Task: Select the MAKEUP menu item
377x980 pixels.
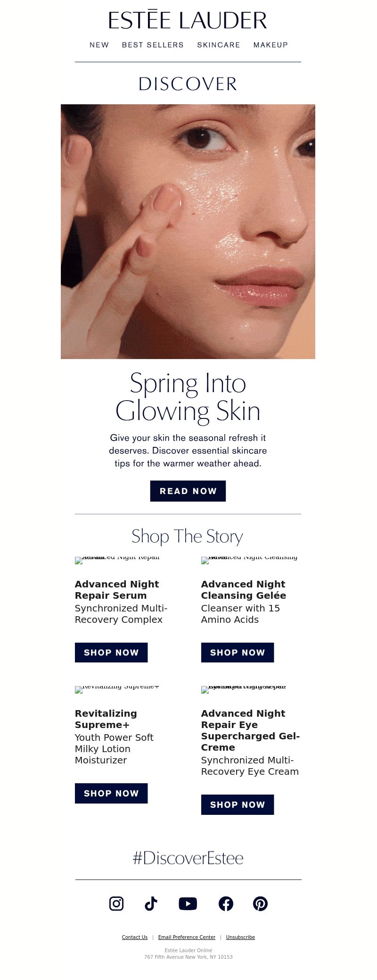Action: tap(270, 45)
